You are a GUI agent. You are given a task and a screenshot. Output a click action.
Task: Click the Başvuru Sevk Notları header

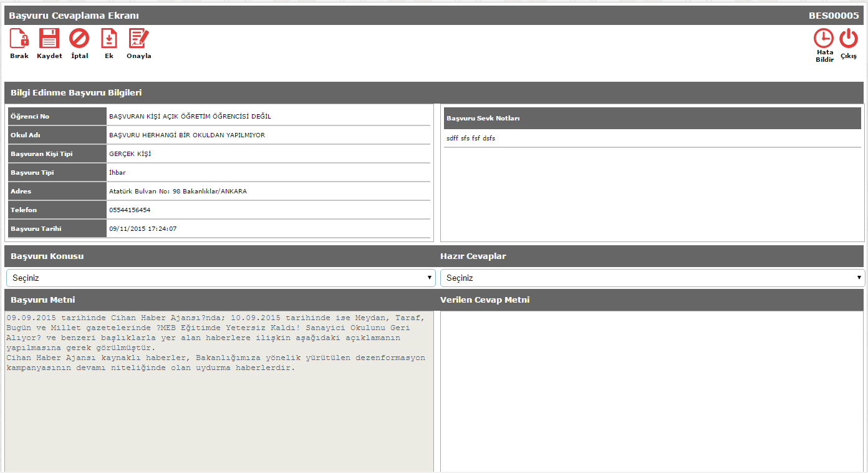click(x=483, y=119)
